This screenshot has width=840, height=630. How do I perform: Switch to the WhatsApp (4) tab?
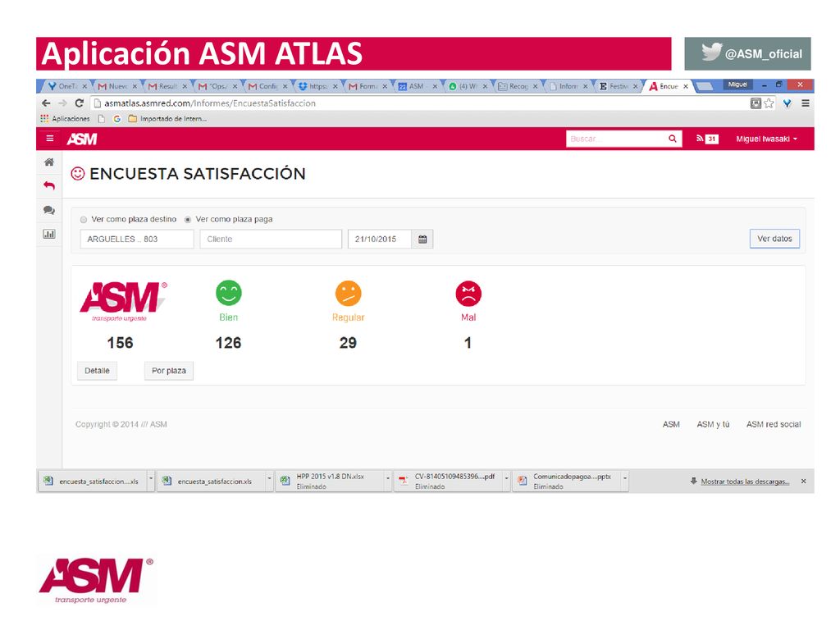click(468, 86)
